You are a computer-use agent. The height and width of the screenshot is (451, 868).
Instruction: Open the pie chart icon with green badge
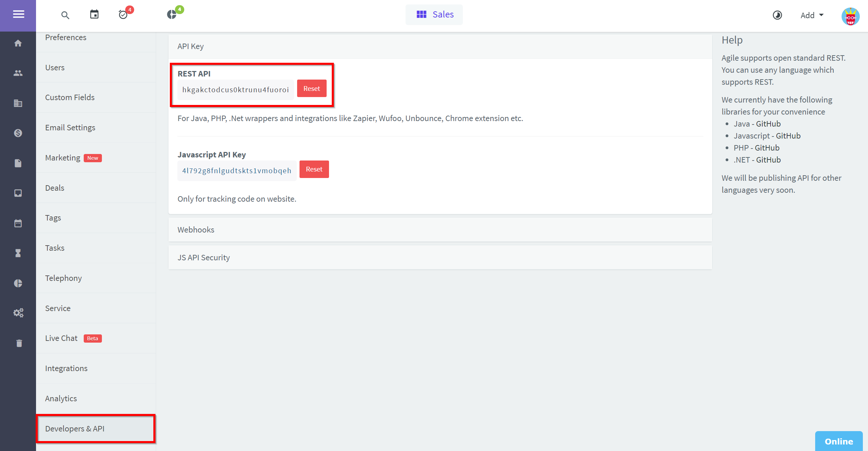172,14
